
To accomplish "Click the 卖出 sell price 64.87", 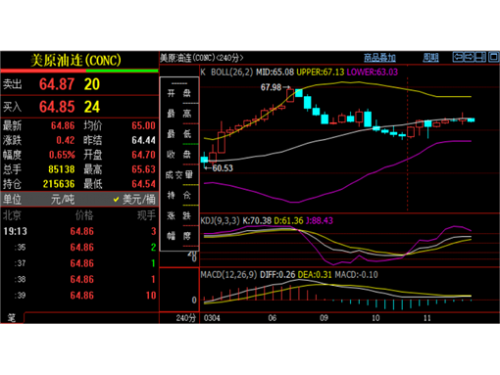I will pyautogui.click(x=57, y=84).
